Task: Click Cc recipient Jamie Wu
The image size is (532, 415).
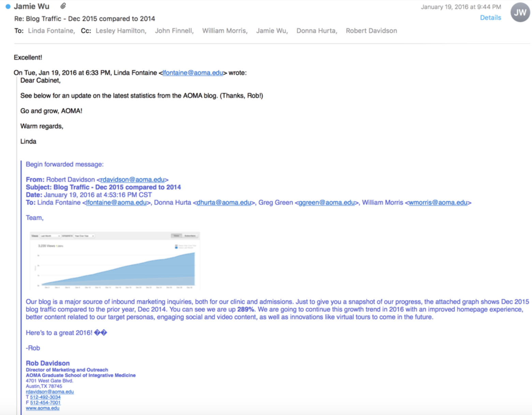Action: click(272, 31)
